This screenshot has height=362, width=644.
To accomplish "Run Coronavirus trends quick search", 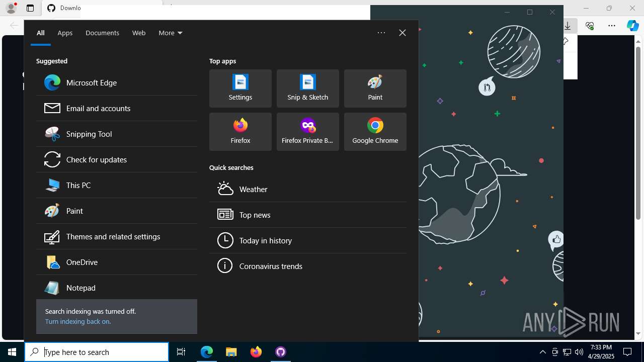I will tap(308, 266).
